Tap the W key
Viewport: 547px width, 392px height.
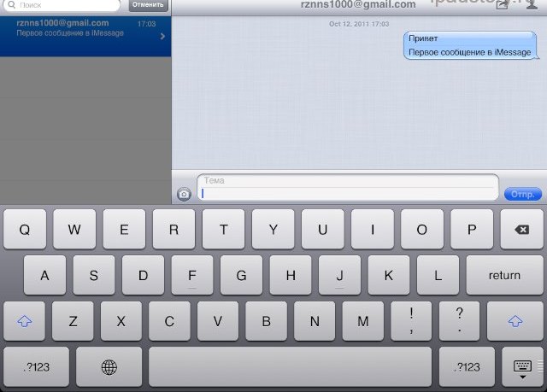tap(74, 229)
